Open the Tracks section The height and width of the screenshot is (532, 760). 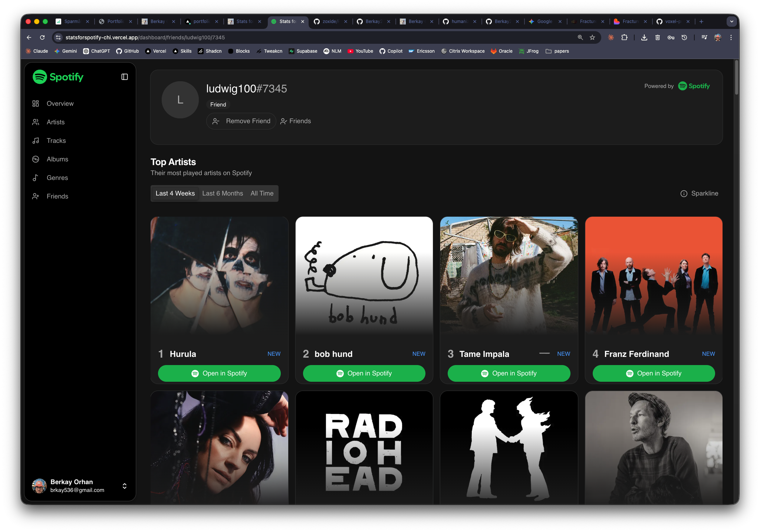click(x=56, y=140)
